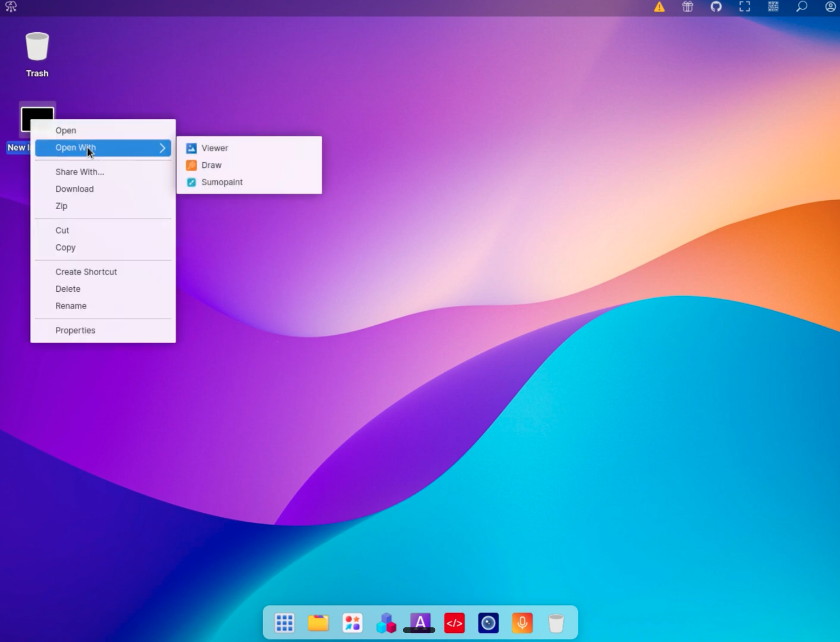Screen dimensions: 840x642
Task: Open the Trash desktop icon
Action: tap(37, 47)
